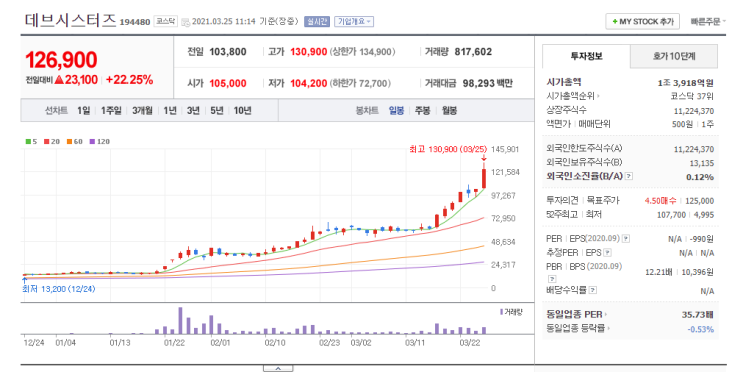Open the 빠른주문 quick order dropdown

[708, 22]
